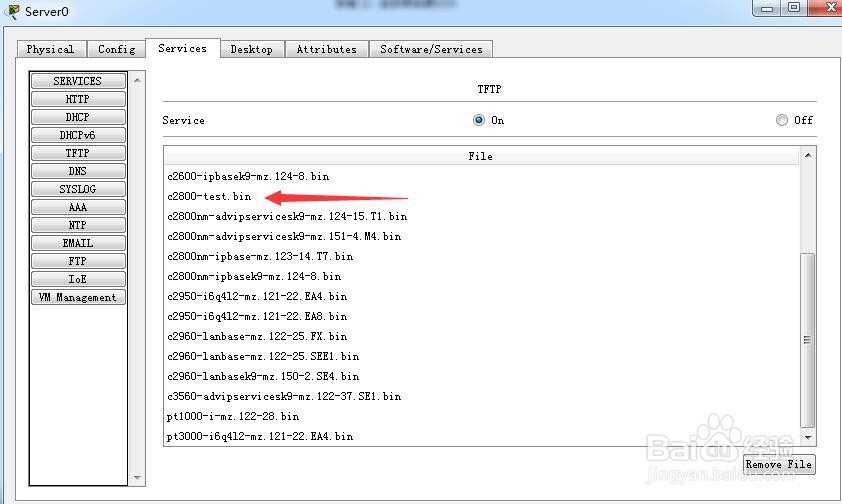
Task: Open the EMAIL service settings
Action: pos(78,243)
